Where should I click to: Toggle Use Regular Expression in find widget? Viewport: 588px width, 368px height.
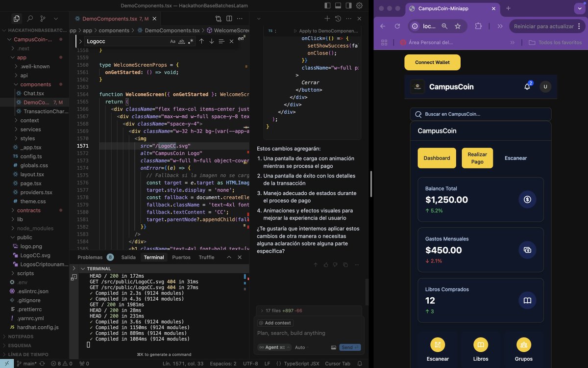coord(191,41)
